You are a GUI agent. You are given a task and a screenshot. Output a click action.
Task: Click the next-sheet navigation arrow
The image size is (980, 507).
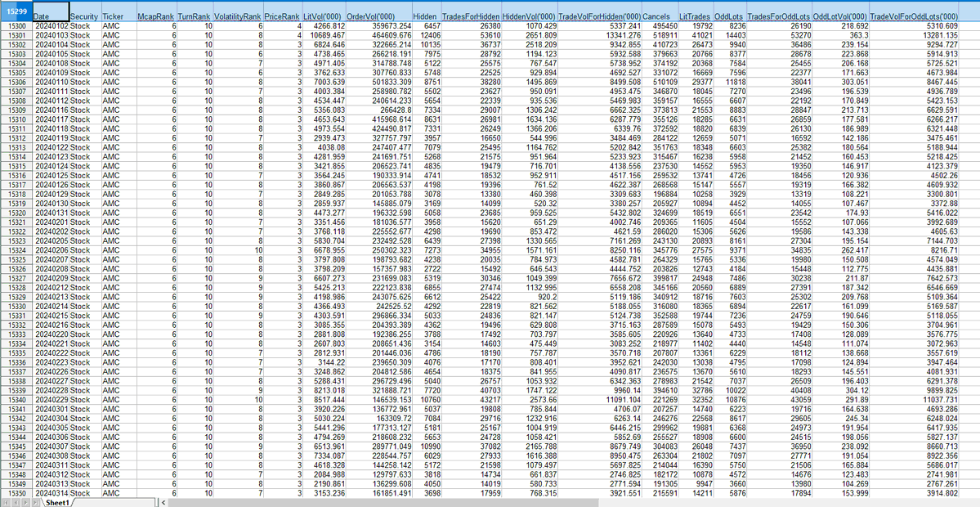tap(25, 501)
